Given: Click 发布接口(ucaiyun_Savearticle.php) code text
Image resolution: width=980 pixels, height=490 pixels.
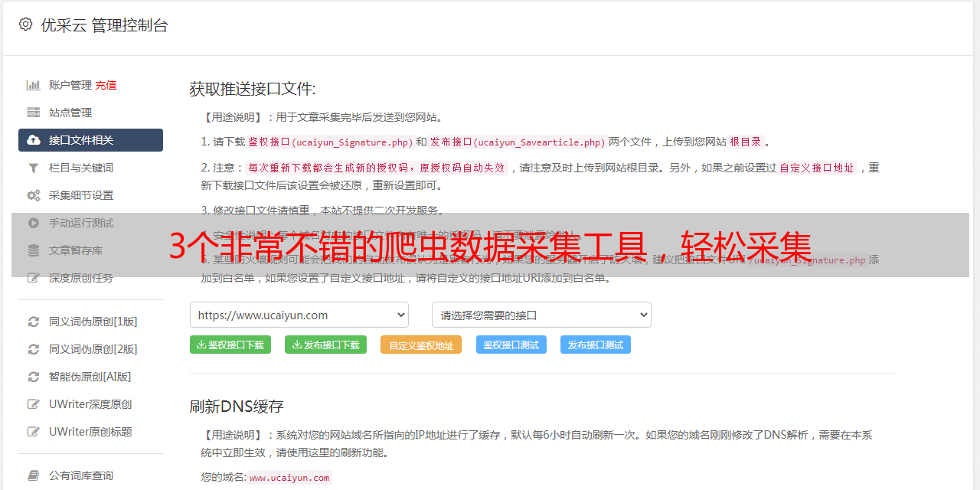Looking at the screenshot, I should [518, 142].
